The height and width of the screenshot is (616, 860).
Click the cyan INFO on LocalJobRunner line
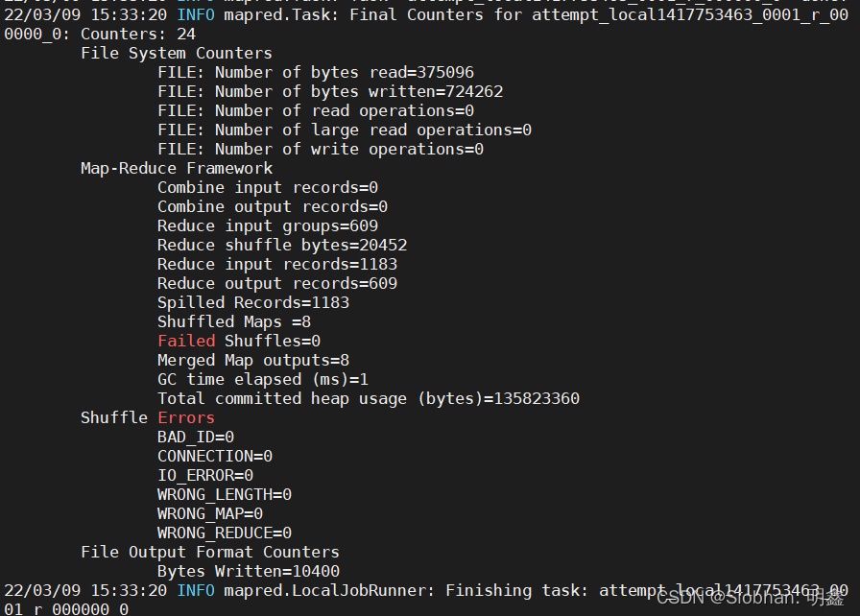pos(195,590)
